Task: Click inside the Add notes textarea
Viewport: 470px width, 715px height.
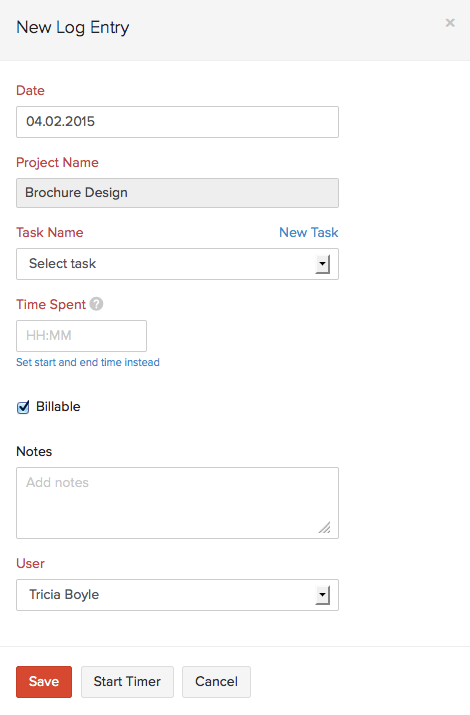Action: (x=177, y=503)
